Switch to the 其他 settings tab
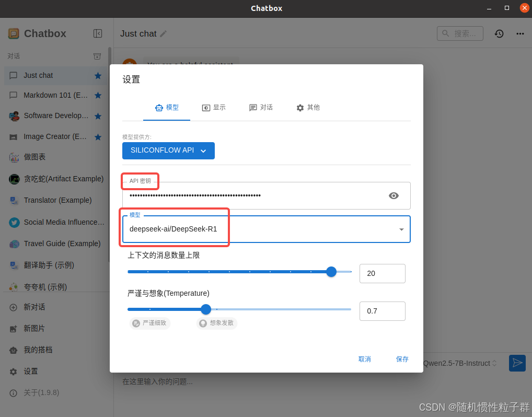 pos(308,108)
